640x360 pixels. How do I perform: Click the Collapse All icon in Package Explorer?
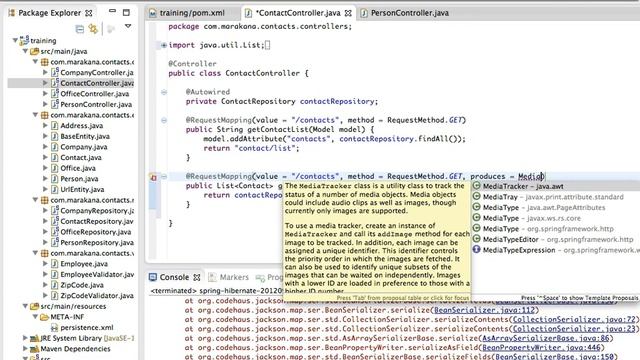tap(80, 29)
